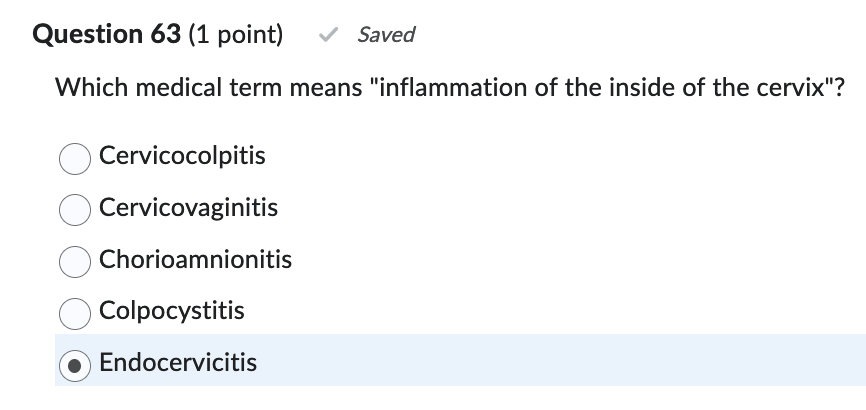Click the "Endocervicitis" answer label
866x410 pixels.
pyautogui.click(x=177, y=362)
